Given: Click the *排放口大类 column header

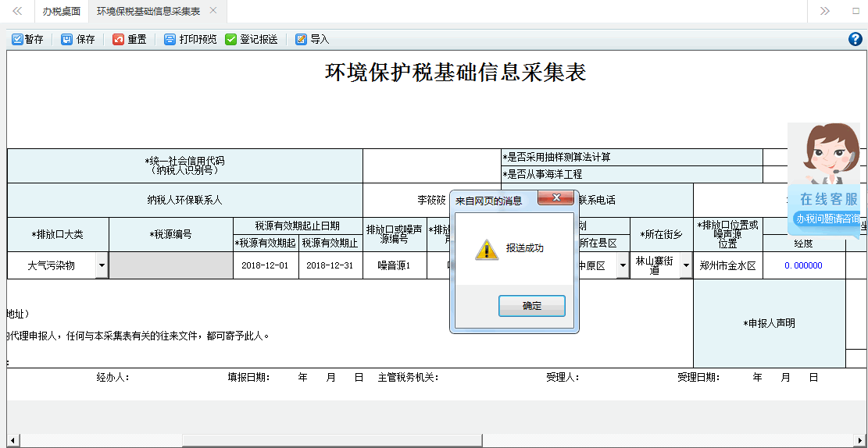Looking at the screenshot, I should (58, 234).
